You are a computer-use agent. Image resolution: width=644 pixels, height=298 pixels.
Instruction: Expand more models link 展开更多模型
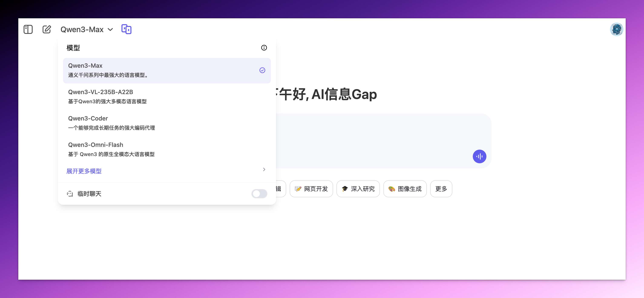point(84,171)
